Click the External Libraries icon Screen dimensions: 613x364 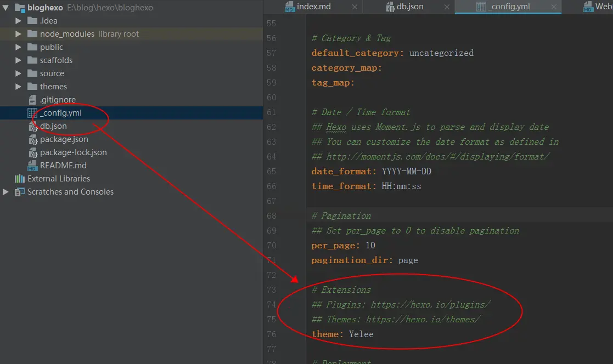pyautogui.click(x=20, y=179)
